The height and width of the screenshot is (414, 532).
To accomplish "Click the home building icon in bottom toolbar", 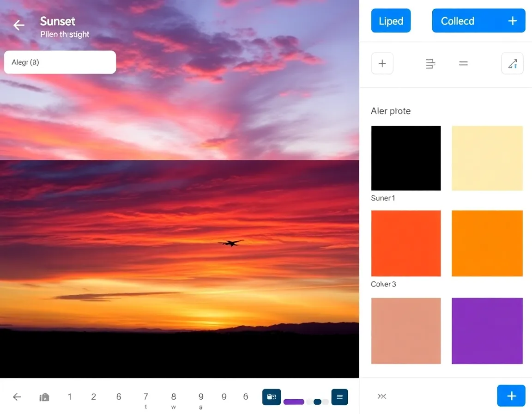I will pos(44,397).
